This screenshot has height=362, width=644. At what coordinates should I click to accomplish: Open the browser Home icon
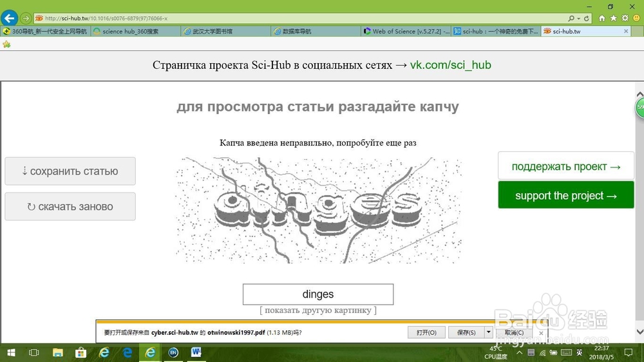coord(601,19)
